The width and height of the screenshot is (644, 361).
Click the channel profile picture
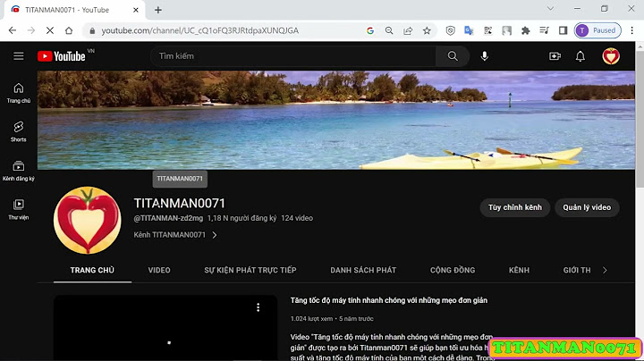tap(88, 221)
